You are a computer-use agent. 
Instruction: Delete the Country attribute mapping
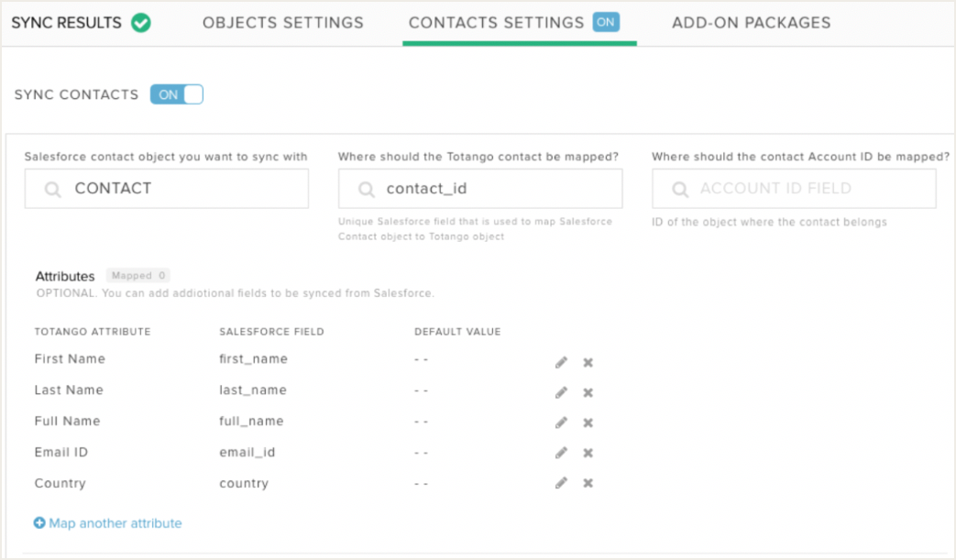588,483
